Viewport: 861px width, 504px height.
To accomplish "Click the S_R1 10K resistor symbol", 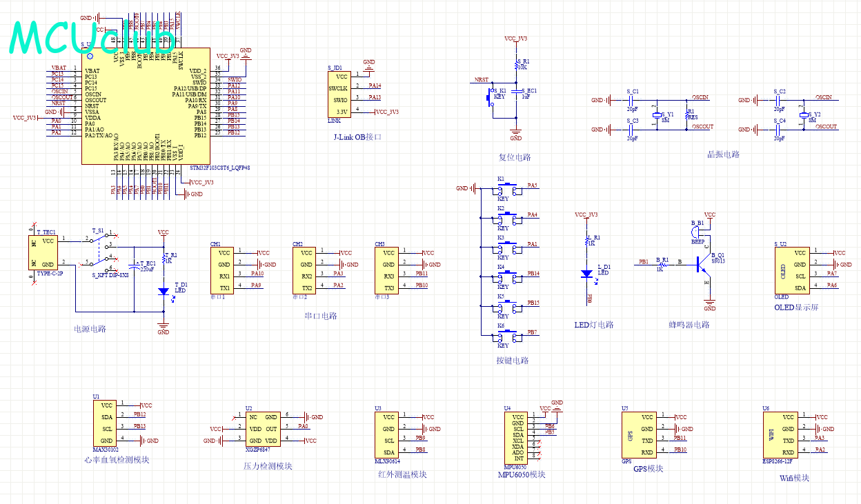I will pos(516,65).
